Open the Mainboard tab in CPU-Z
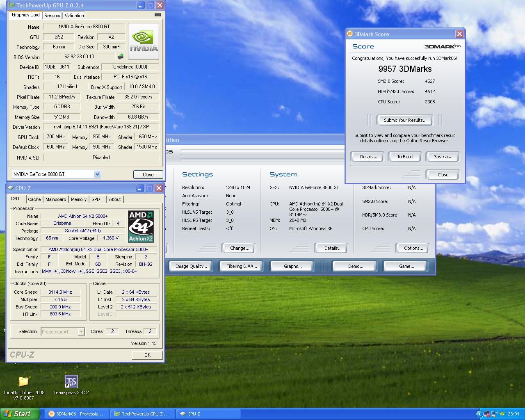The image size is (525, 420). (x=56, y=199)
